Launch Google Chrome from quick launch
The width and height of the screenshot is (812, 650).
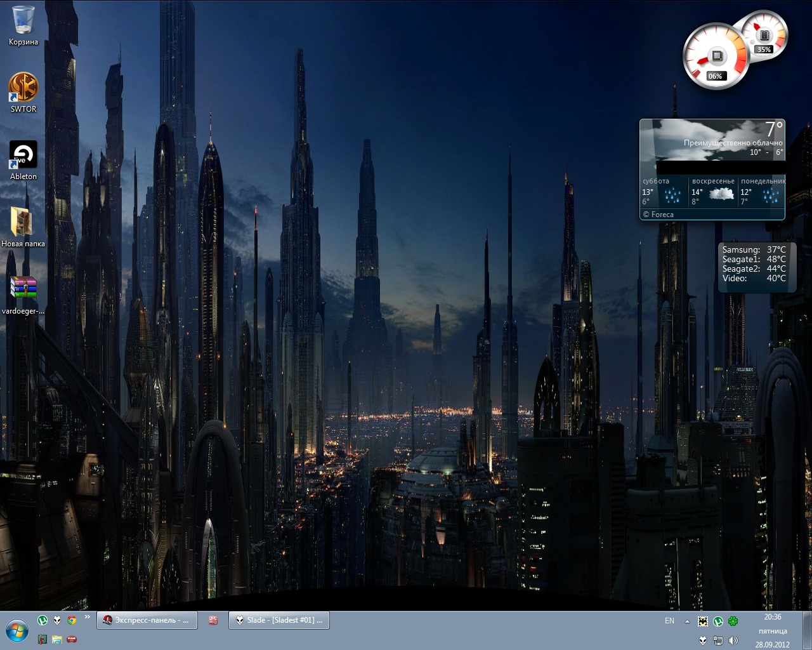(x=72, y=620)
